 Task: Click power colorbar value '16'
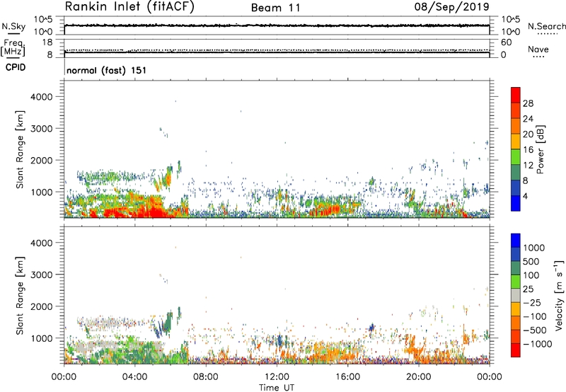(x=528, y=150)
